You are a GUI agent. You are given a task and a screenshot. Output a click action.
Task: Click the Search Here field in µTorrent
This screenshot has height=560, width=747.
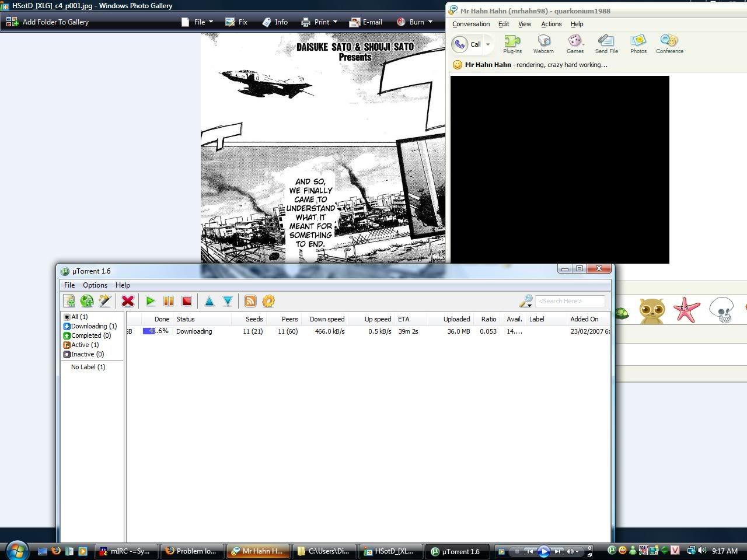(570, 301)
